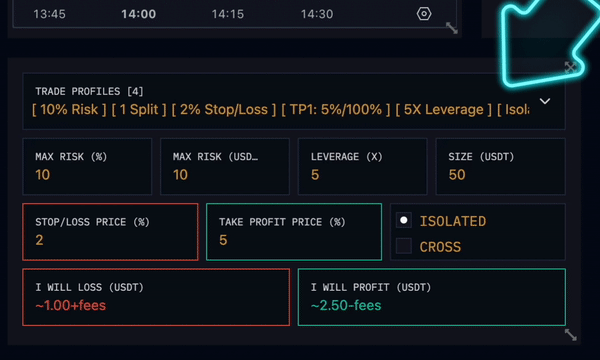The image size is (600, 360).
Task: Click the Stop/Loss Price (%) field
Action: (110, 232)
